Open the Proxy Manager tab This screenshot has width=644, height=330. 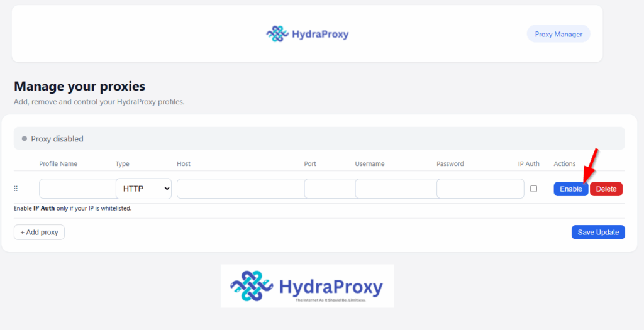(558, 34)
